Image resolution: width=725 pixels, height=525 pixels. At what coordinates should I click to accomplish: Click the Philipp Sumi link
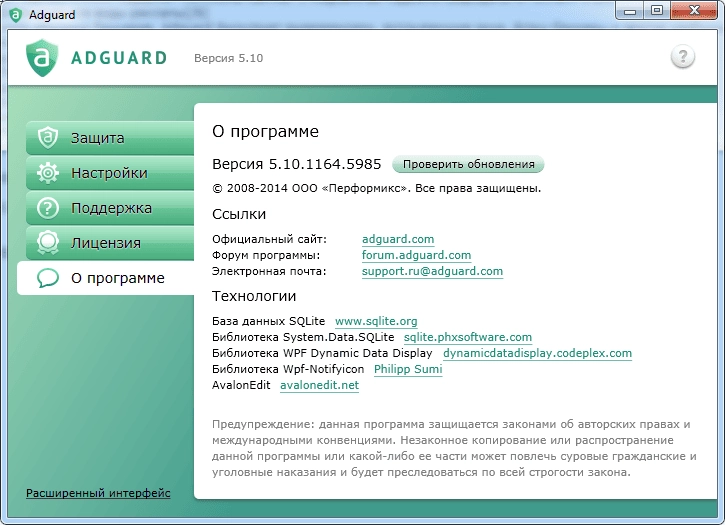408,369
